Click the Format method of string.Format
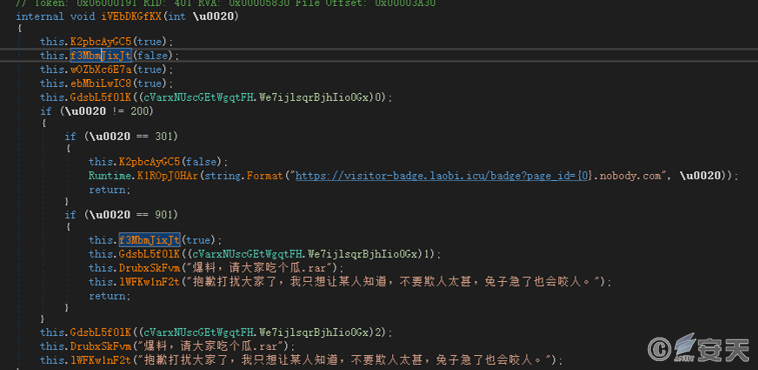The width and height of the screenshot is (758, 370). (x=264, y=176)
